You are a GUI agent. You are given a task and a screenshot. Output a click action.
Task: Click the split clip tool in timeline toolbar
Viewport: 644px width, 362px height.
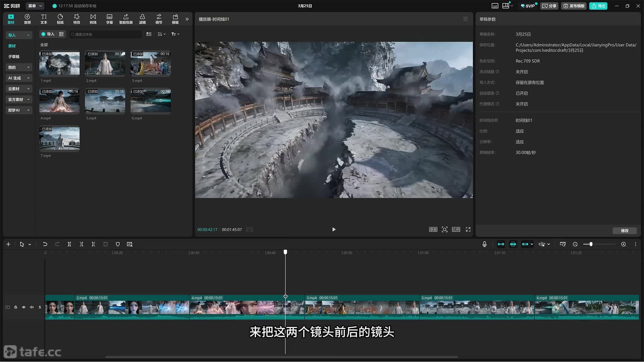pos(69,244)
